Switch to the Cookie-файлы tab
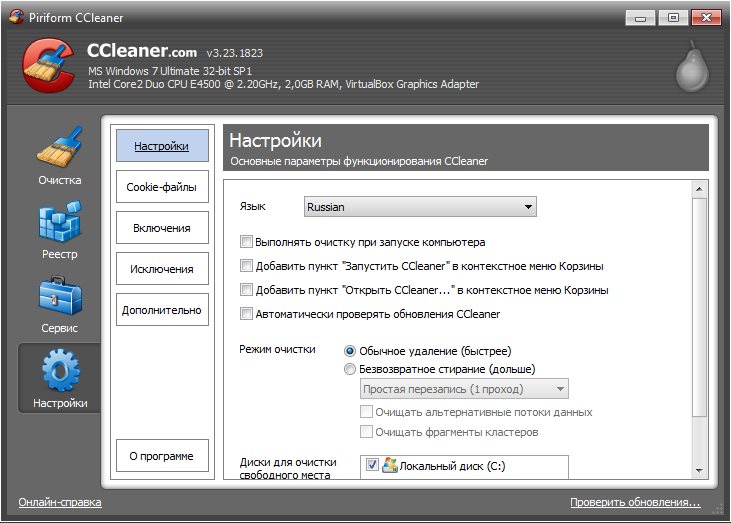Screen dimensions: 731x523 [x=162, y=186]
